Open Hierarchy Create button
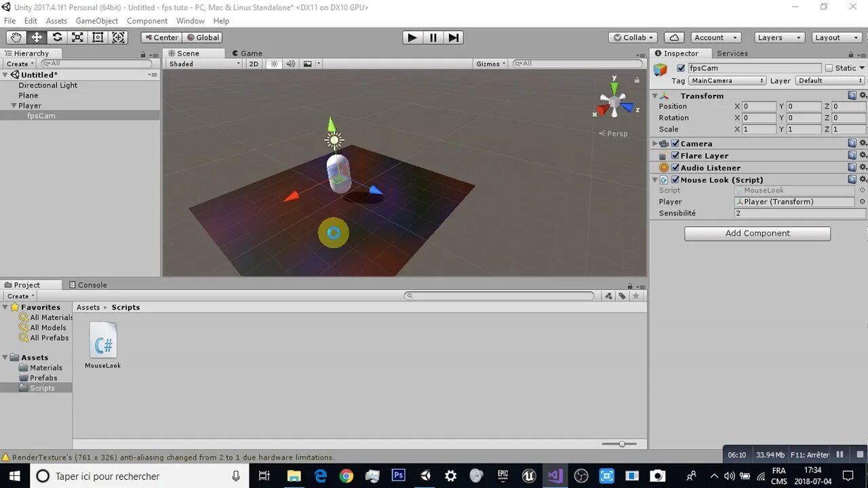Screen dimensions: 868x488 pos(20,64)
